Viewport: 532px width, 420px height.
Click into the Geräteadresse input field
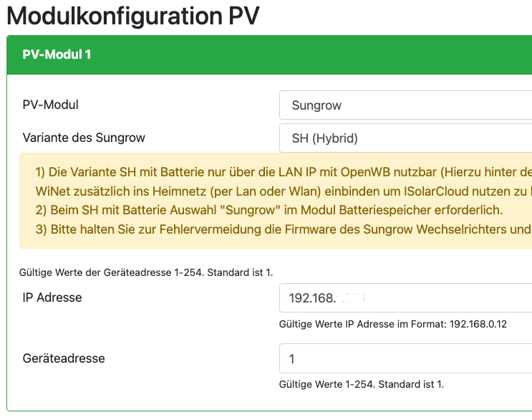(405, 358)
